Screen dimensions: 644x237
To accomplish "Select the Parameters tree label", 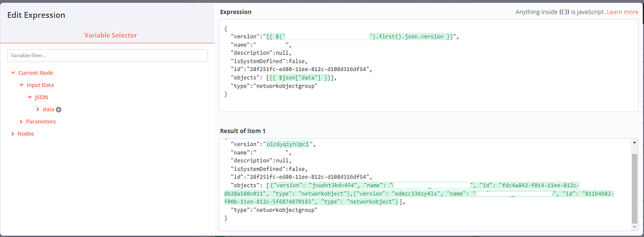I will (x=41, y=121).
